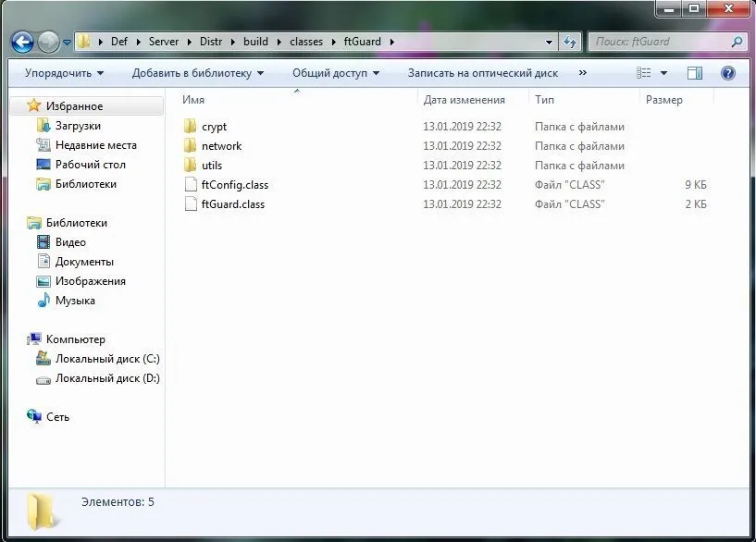756x542 pixels.
Task: Click the Forward navigation arrow button
Action: (x=48, y=42)
